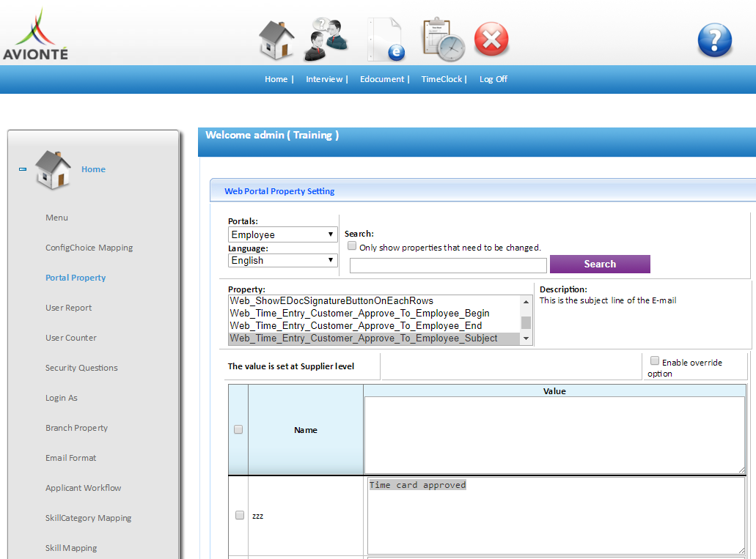Check the header Name row checkbox
756x559 pixels.
238,429
